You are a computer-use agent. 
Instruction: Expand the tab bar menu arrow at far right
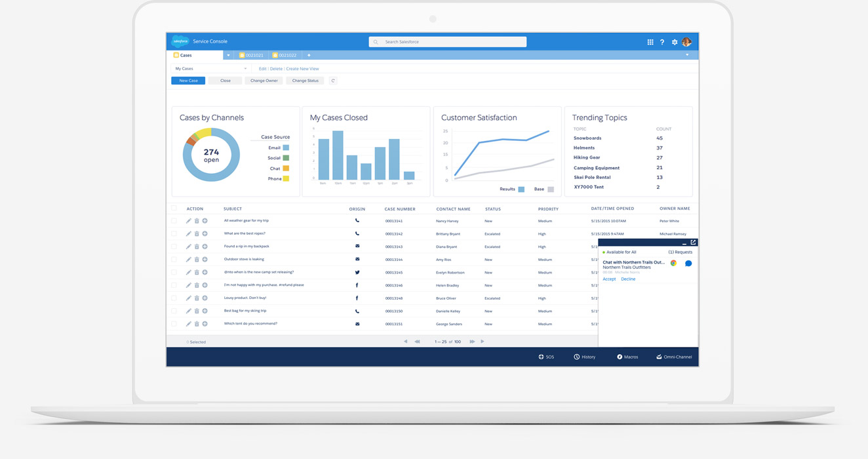tap(687, 55)
